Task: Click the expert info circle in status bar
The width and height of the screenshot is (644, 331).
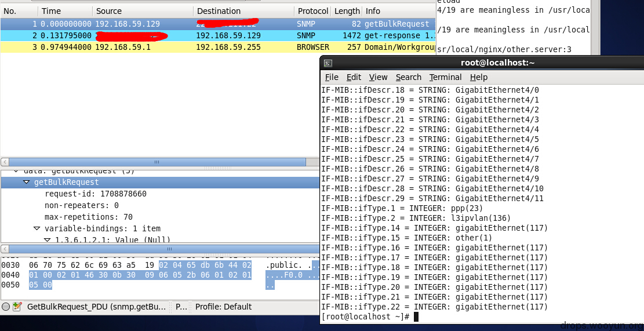Action: (6, 307)
